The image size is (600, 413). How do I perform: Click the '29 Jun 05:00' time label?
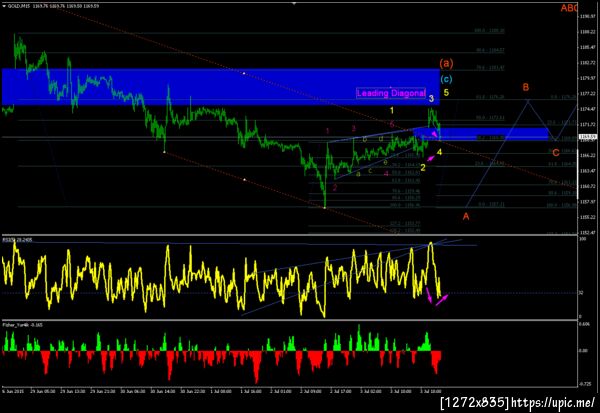click(43, 392)
